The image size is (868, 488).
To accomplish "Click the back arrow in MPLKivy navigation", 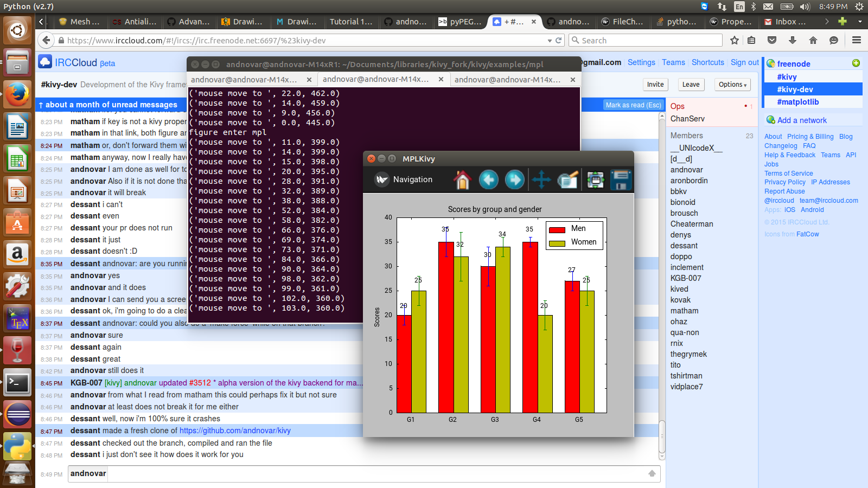I will pyautogui.click(x=489, y=179).
